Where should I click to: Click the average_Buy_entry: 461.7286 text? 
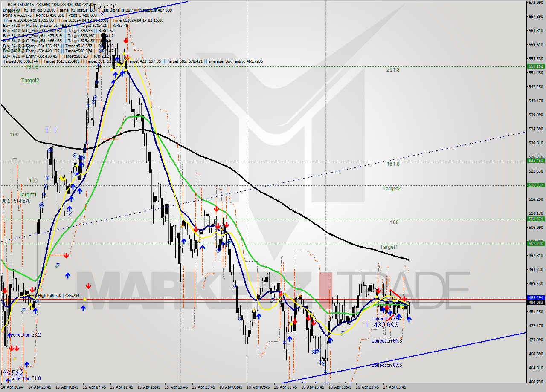(235, 61)
